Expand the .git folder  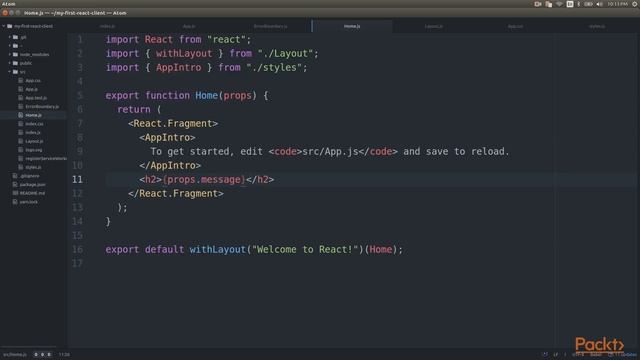pyautogui.click(x=10, y=37)
